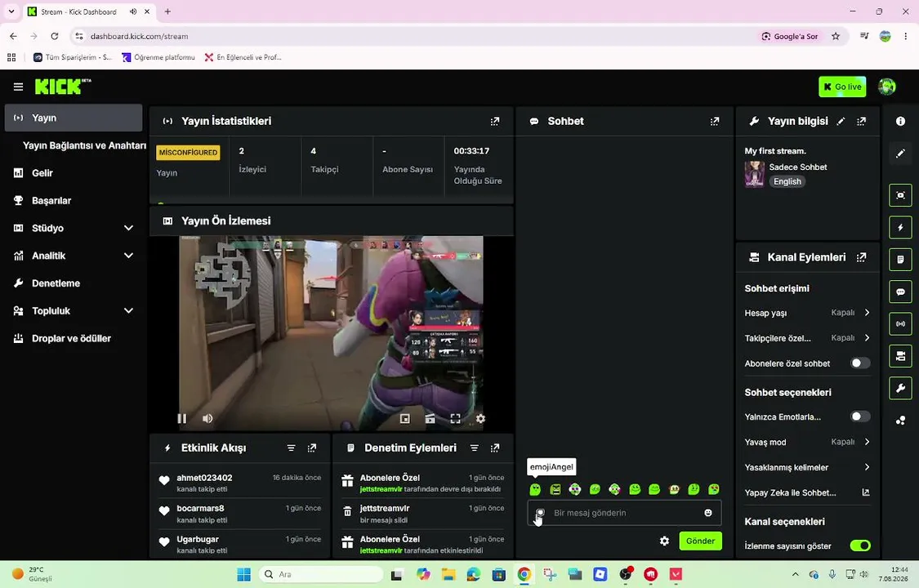Open Droplar ve ödüller sidebar item
The height and width of the screenshot is (588, 919).
coord(74,338)
